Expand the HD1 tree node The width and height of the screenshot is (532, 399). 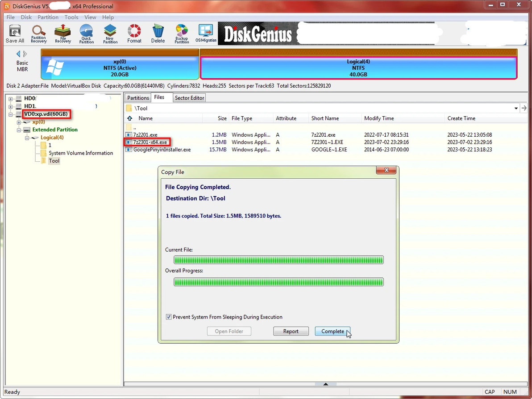pyautogui.click(x=11, y=106)
